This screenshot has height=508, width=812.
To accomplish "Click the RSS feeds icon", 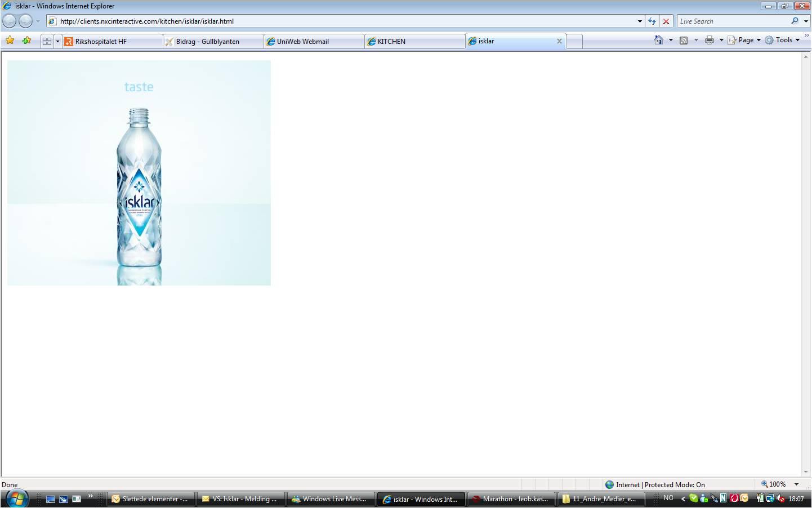I will (x=684, y=40).
